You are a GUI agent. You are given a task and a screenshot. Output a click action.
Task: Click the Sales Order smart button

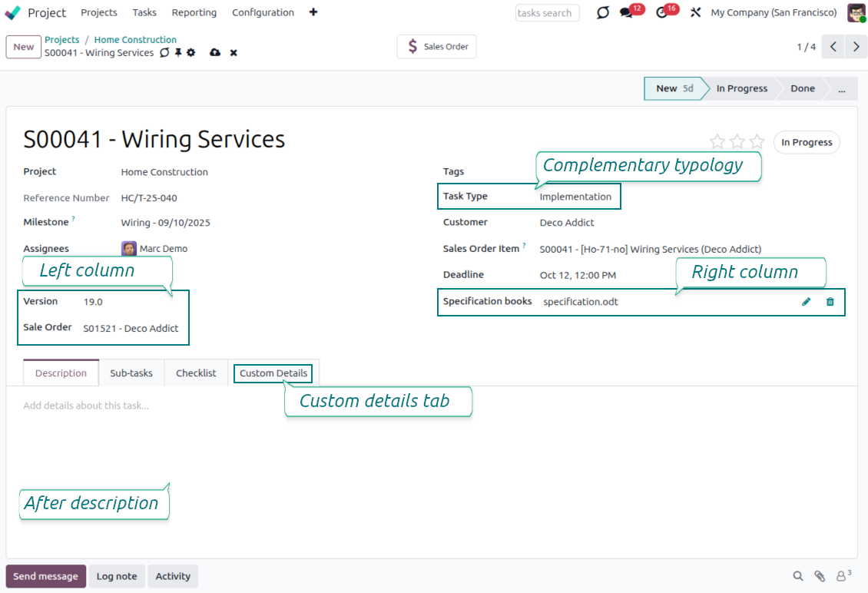(x=437, y=47)
